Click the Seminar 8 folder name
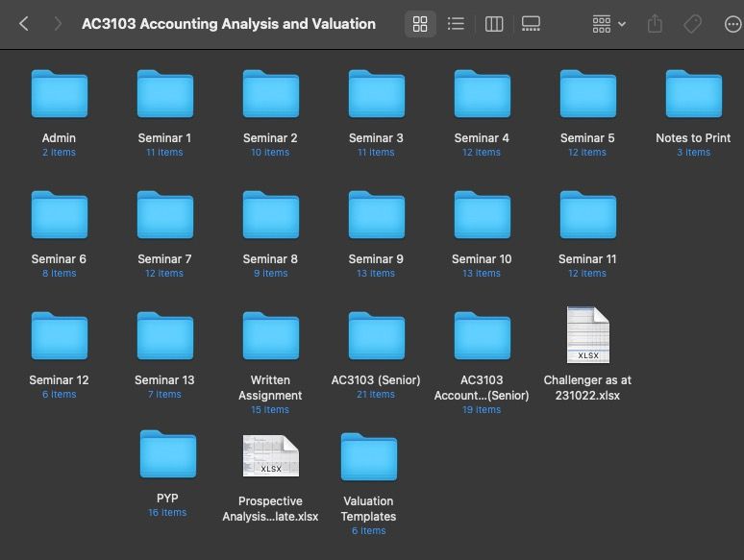The image size is (744, 560). pos(270,258)
